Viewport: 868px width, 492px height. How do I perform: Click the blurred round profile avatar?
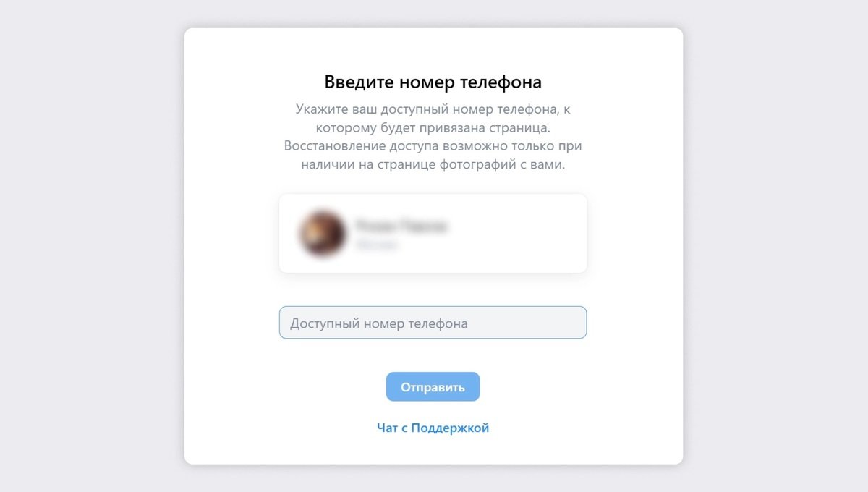point(322,234)
